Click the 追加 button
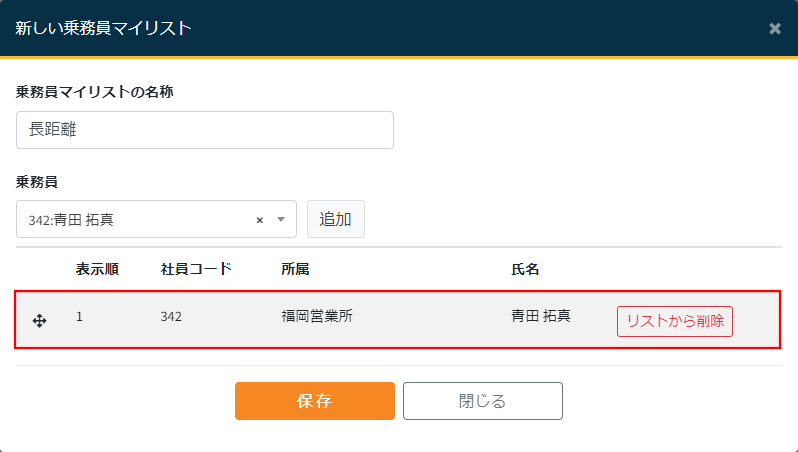This screenshot has height=452, width=798. [x=335, y=220]
